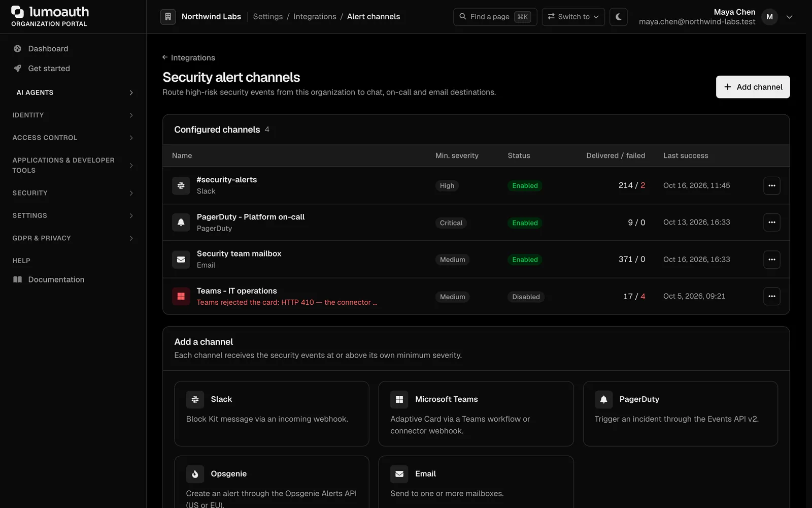812x508 pixels.
Task: Open the user account menu chevron
Action: coord(789,17)
